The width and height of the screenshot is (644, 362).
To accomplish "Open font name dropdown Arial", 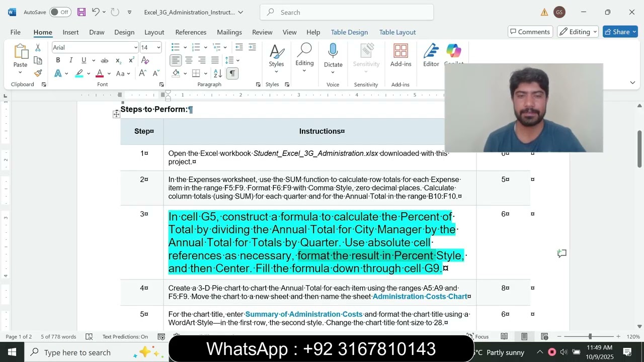I will 135,47.
